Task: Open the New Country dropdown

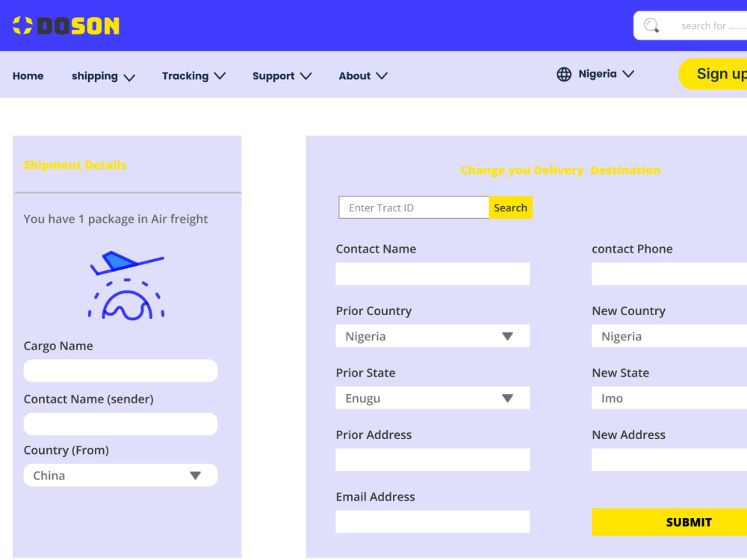Action: click(x=669, y=336)
